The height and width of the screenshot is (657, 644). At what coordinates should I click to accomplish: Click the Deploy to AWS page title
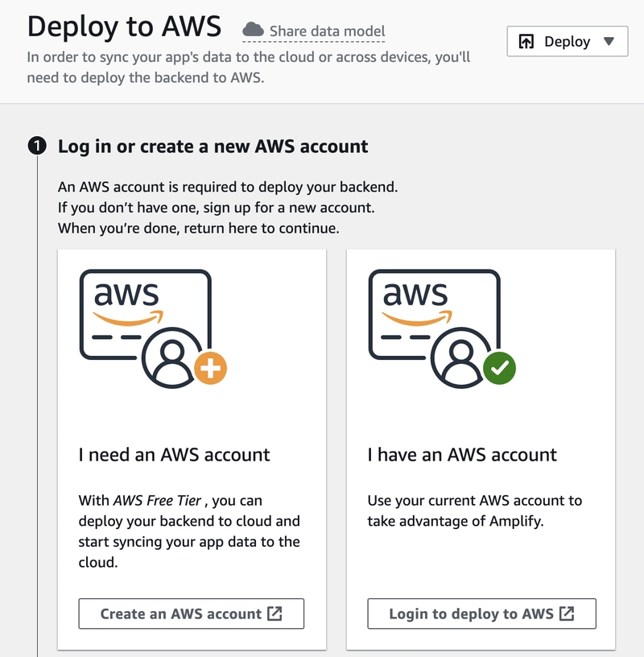tap(124, 27)
